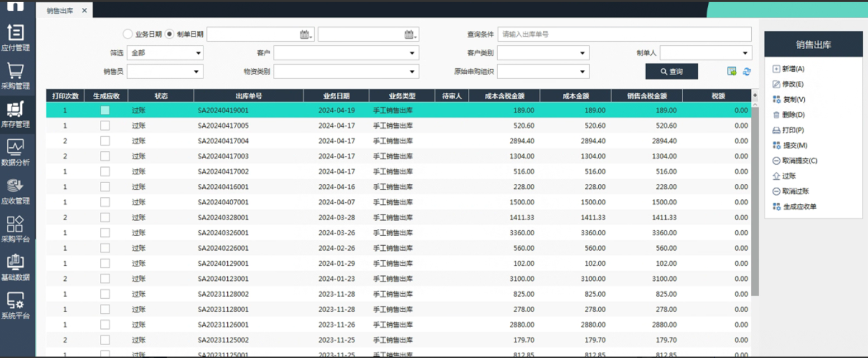Select the 业务日期 radio button
The image size is (868, 358).
[x=127, y=34]
